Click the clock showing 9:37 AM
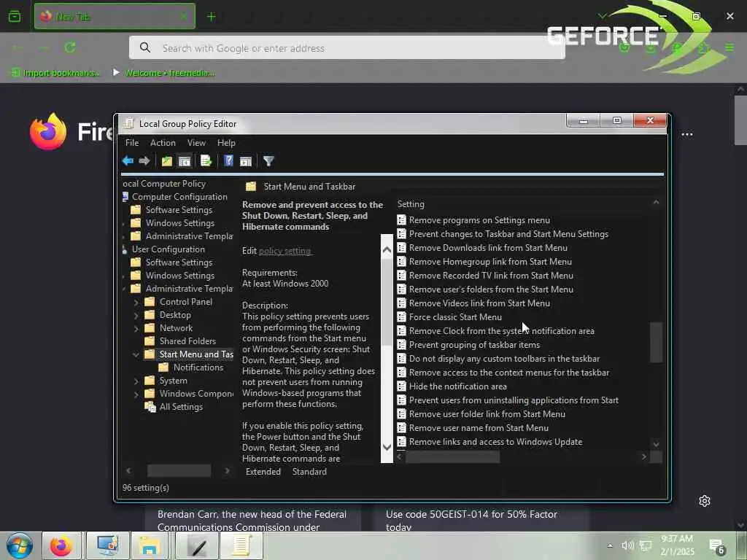Image resolution: width=747 pixels, height=560 pixels. click(x=677, y=539)
